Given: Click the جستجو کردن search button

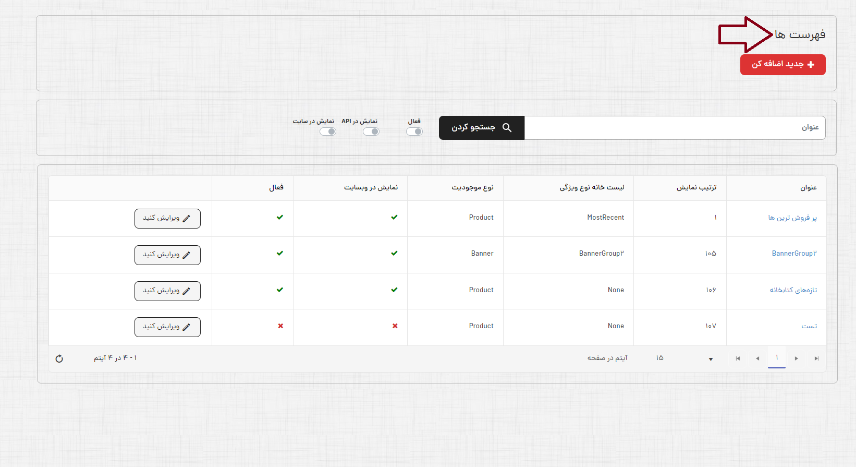Looking at the screenshot, I should pos(481,128).
